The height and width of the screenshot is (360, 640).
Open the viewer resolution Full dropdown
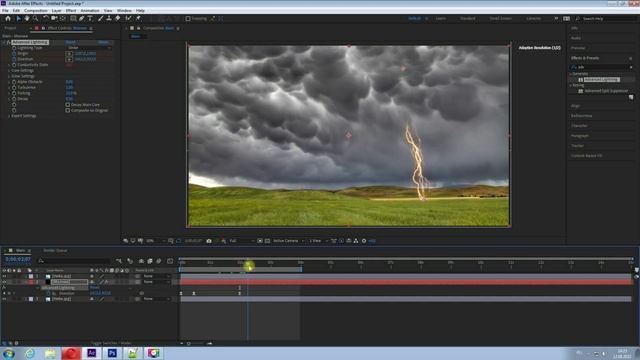click(x=241, y=241)
